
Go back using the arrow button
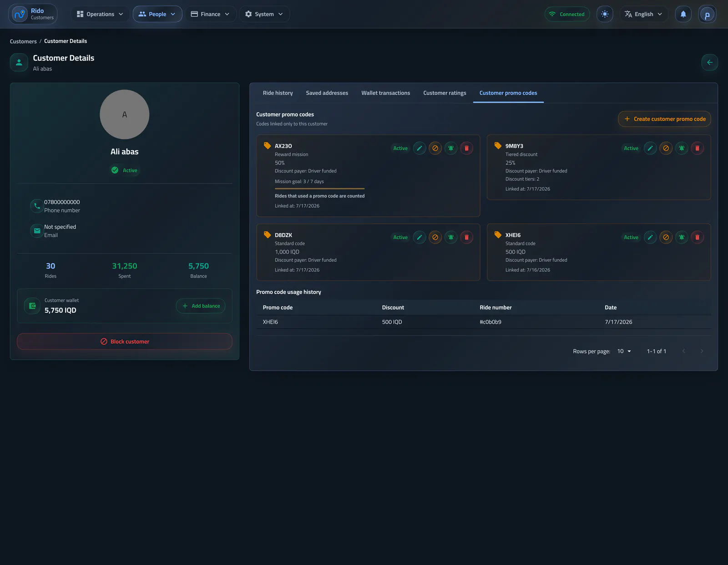[709, 62]
